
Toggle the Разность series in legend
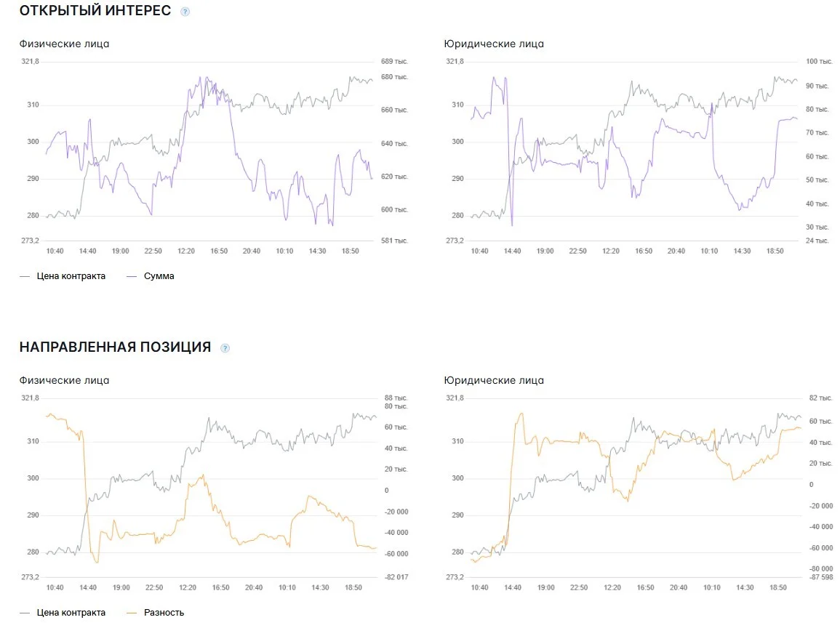[164, 613]
